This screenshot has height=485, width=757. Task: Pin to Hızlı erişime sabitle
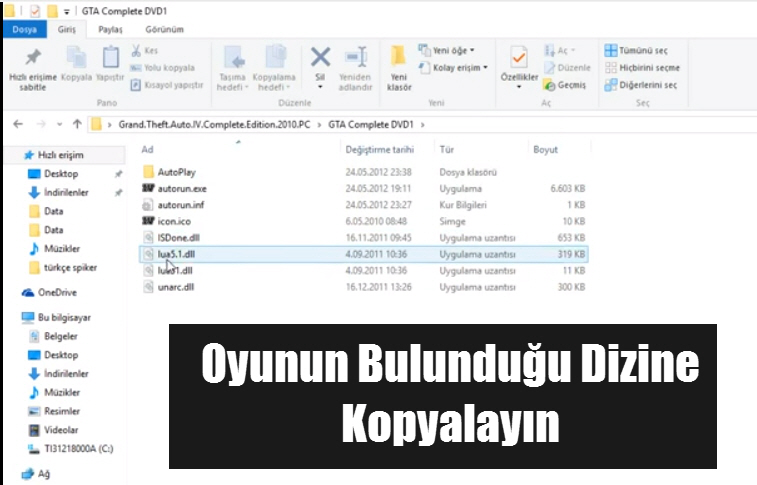coord(33,69)
